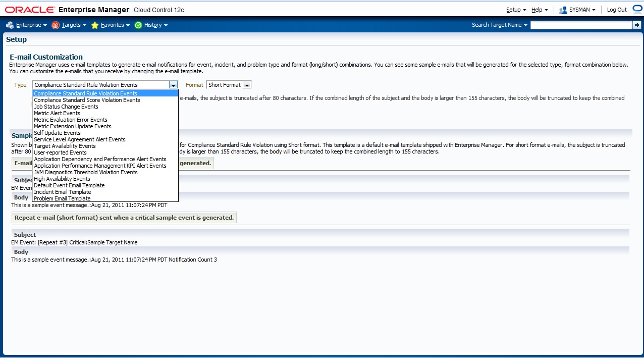Choose Application Performance Management KPI Alert Events
Screen dimensions: 644x358
pos(105,166)
